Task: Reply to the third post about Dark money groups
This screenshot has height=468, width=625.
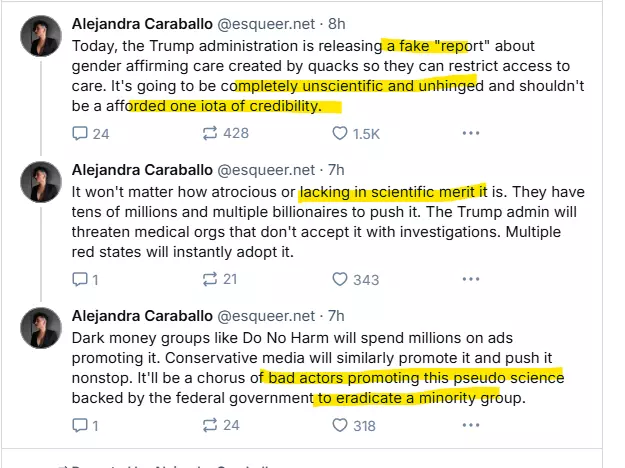Action: pyautogui.click(x=81, y=425)
